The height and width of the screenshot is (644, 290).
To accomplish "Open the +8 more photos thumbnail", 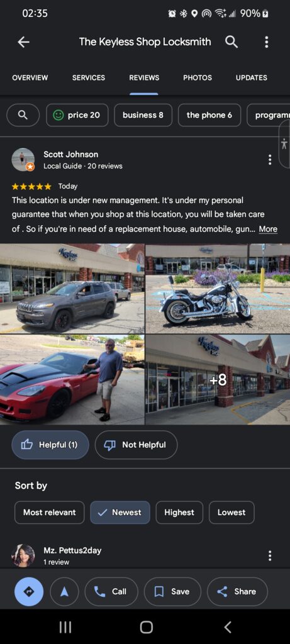I will pos(218,379).
